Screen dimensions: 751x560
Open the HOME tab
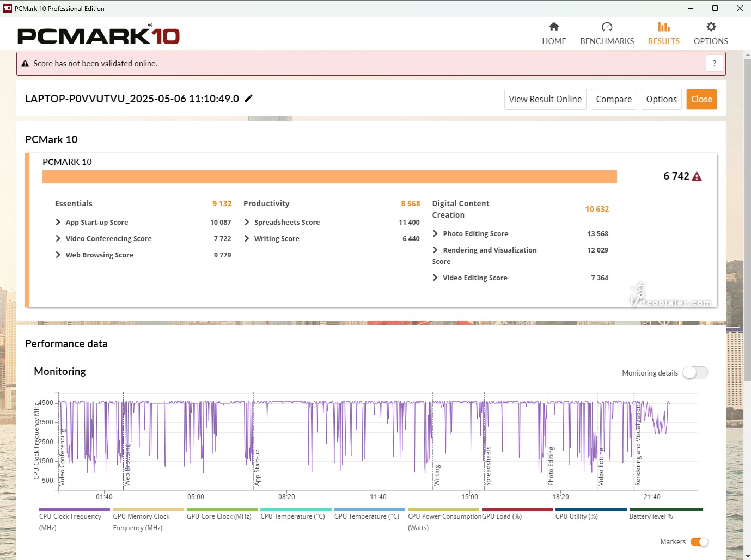pos(554,34)
